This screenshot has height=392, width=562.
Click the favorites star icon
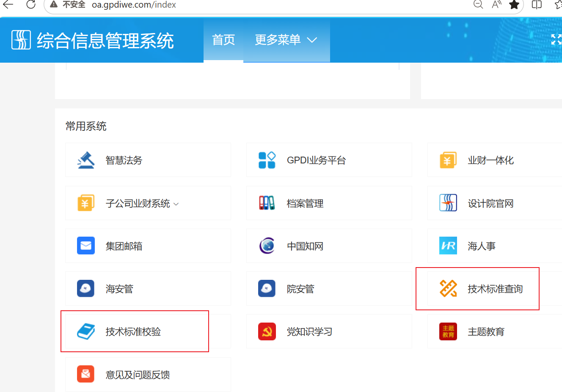point(514,5)
